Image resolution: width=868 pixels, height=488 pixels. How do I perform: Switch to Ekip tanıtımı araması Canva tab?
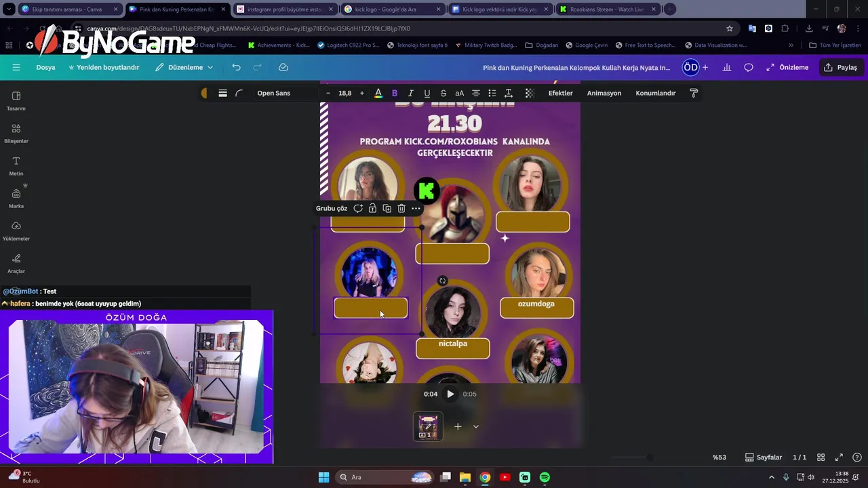70,9
